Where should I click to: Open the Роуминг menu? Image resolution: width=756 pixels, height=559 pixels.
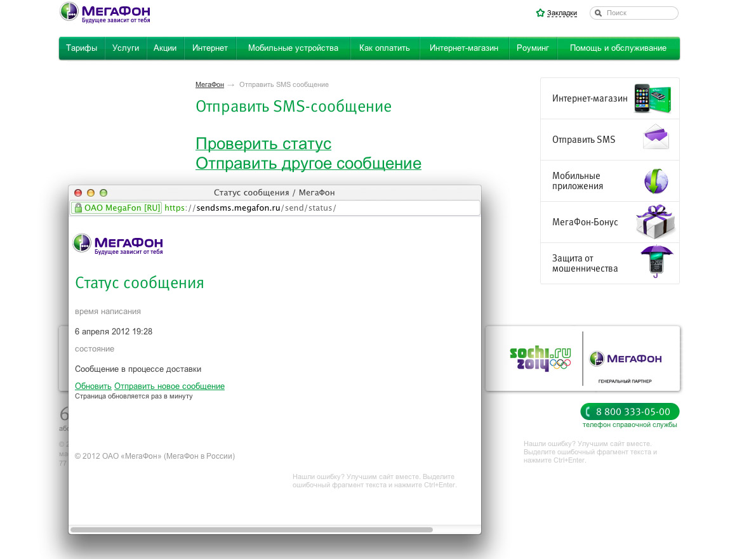(533, 48)
